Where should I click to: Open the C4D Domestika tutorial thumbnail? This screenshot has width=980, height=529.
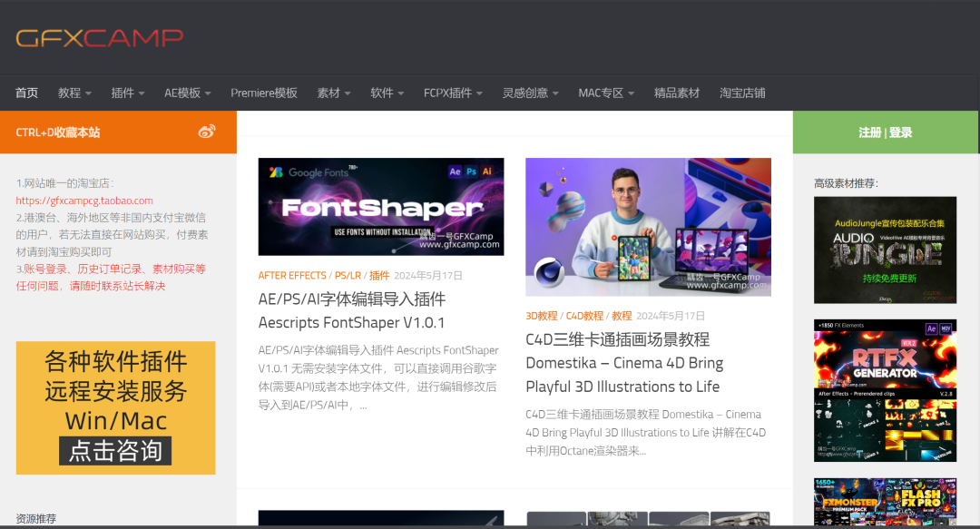coord(648,227)
